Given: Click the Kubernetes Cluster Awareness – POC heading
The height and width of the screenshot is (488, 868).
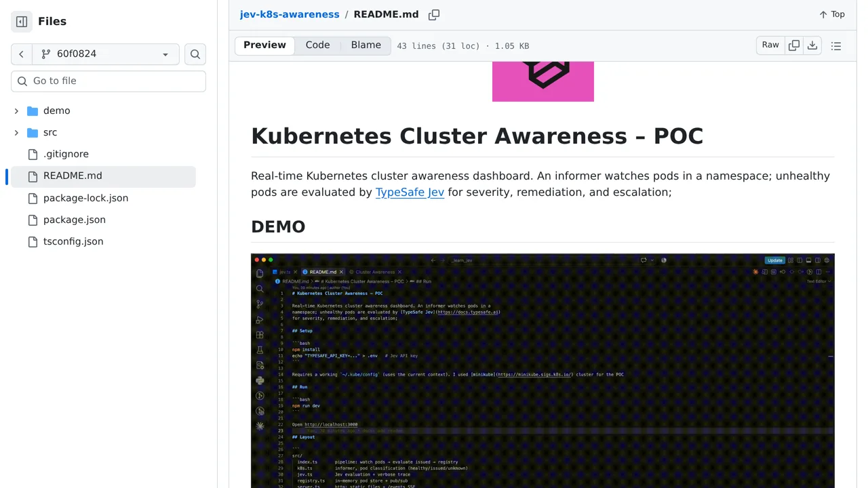Looking at the screenshot, I should (477, 136).
